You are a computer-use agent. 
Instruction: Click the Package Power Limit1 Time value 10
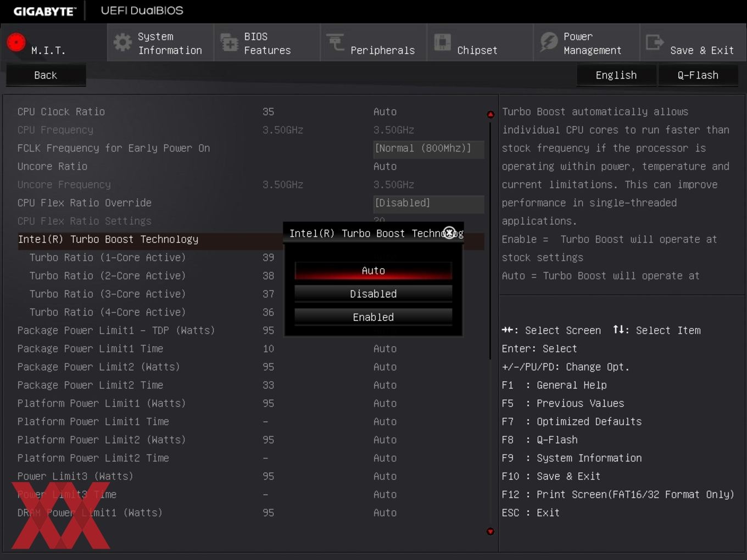pyautogui.click(x=268, y=349)
